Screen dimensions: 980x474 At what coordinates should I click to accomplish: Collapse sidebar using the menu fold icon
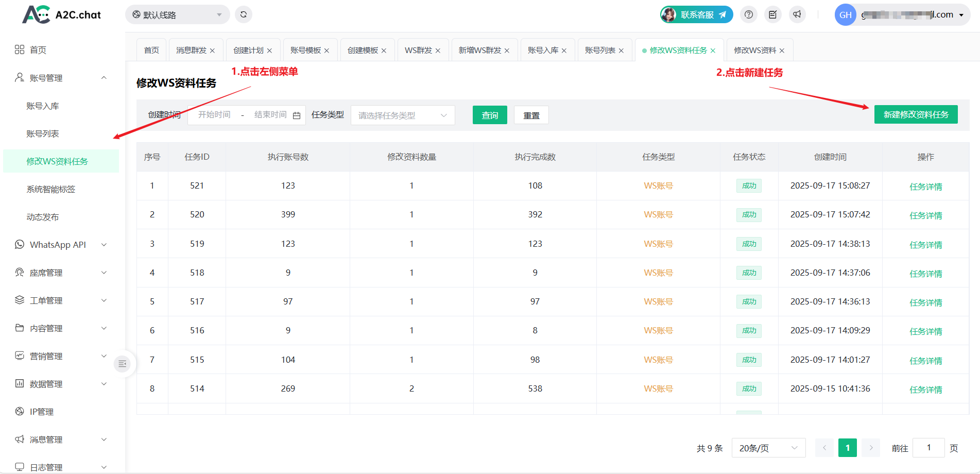coord(122,364)
